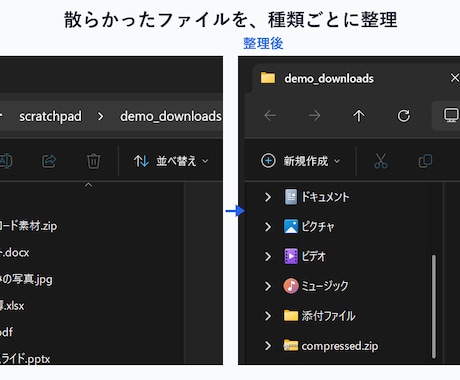The height and width of the screenshot is (380, 460).
Task: Click the chevron between scratchpad and demo_downloads
Action: click(x=100, y=117)
